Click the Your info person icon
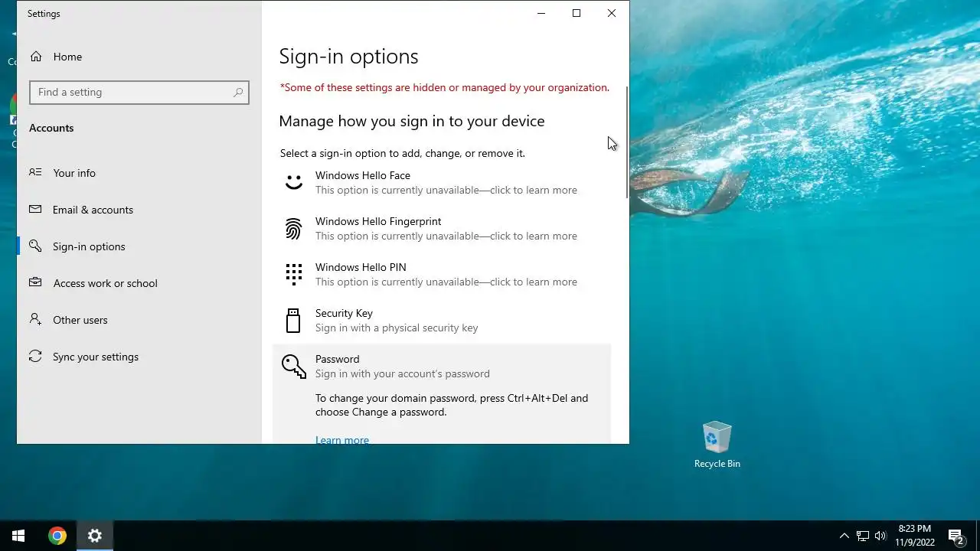Image resolution: width=980 pixels, height=551 pixels. [x=35, y=173]
